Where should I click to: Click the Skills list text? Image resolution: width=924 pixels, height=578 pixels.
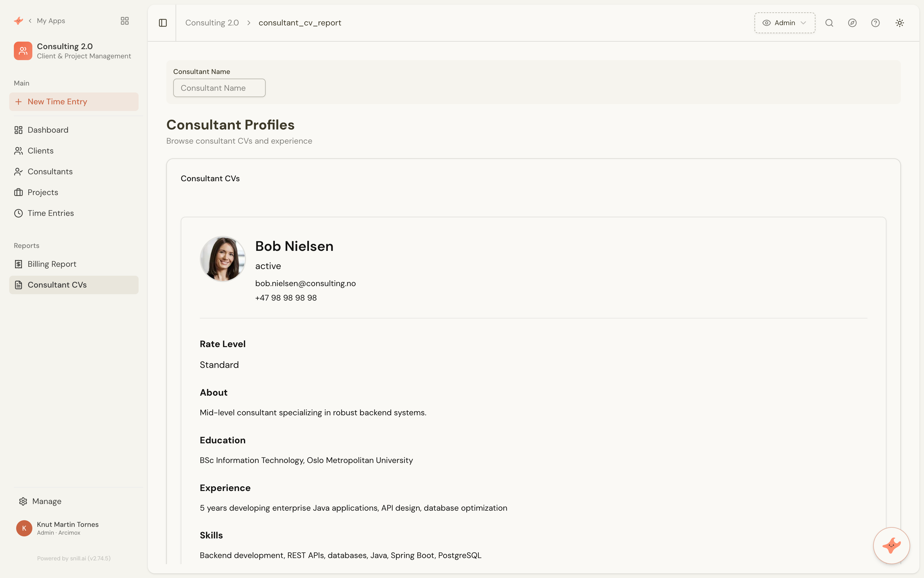(341, 555)
